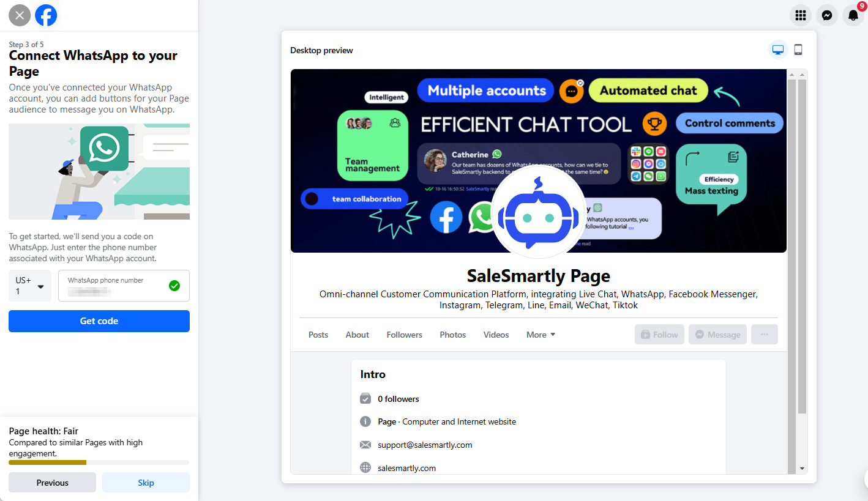Click the Follow button in preview
Image resolution: width=868 pixels, height=501 pixels.
pos(659,335)
